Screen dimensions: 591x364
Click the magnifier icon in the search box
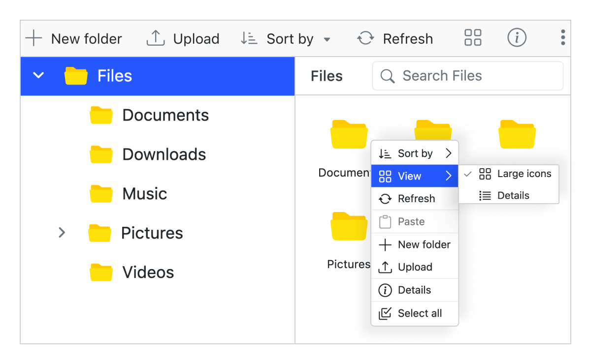(387, 76)
